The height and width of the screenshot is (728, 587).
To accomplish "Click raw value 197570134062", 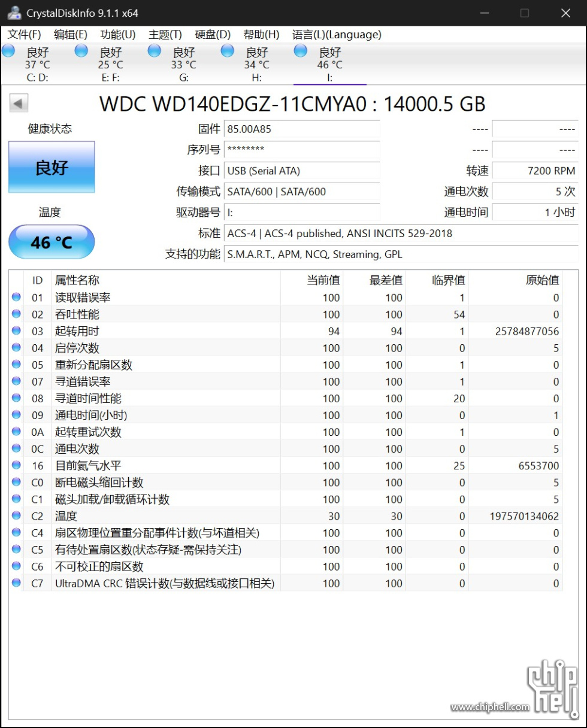I will point(525,515).
